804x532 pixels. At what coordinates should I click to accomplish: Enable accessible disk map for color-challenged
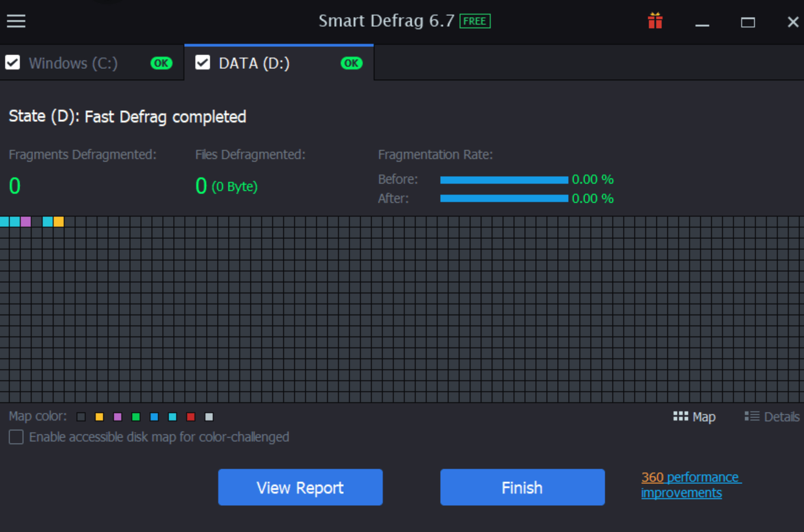point(16,437)
